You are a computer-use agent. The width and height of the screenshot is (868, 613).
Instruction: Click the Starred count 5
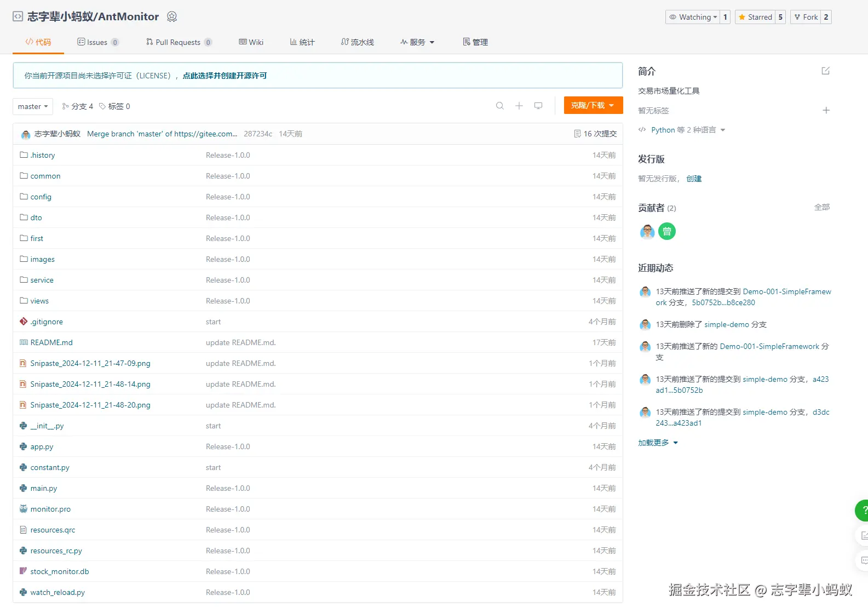(x=780, y=17)
